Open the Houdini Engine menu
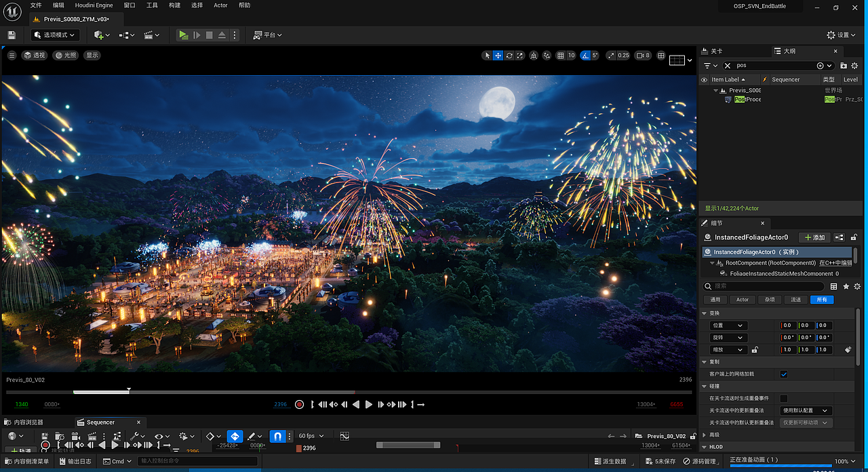This screenshot has height=472, width=868. coord(94,5)
